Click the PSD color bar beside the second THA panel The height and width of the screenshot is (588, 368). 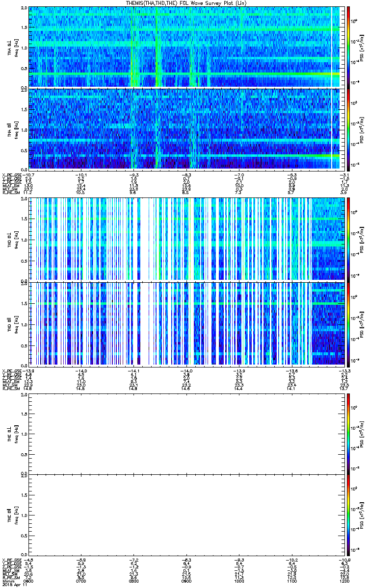[348, 128]
